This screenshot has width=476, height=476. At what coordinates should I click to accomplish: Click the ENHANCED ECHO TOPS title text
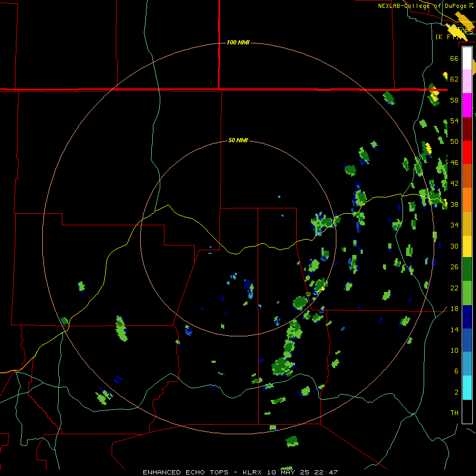coord(186,472)
